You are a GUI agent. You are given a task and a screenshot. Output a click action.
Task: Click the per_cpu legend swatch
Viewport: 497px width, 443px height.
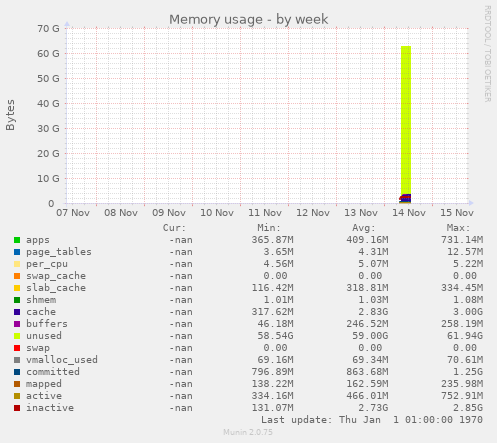17,264
